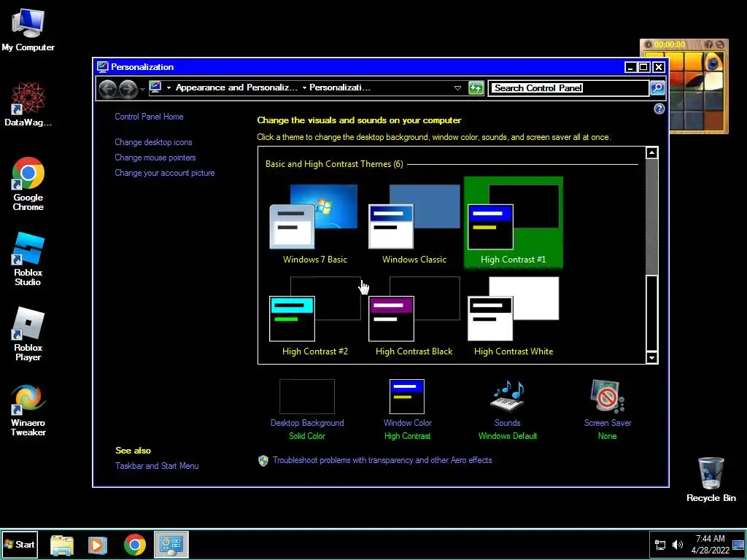Open Google Chrome desktop shortcut

pos(28,184)
